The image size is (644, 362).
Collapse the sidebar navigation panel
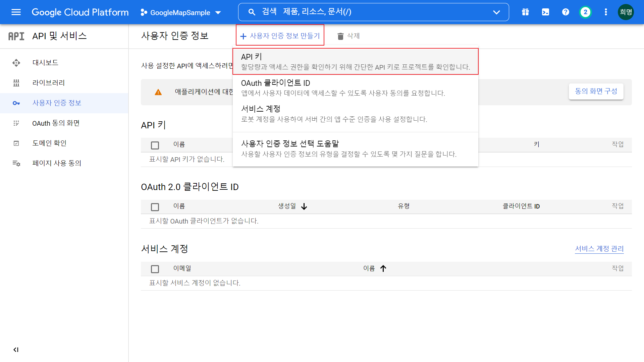coord(16,350)
